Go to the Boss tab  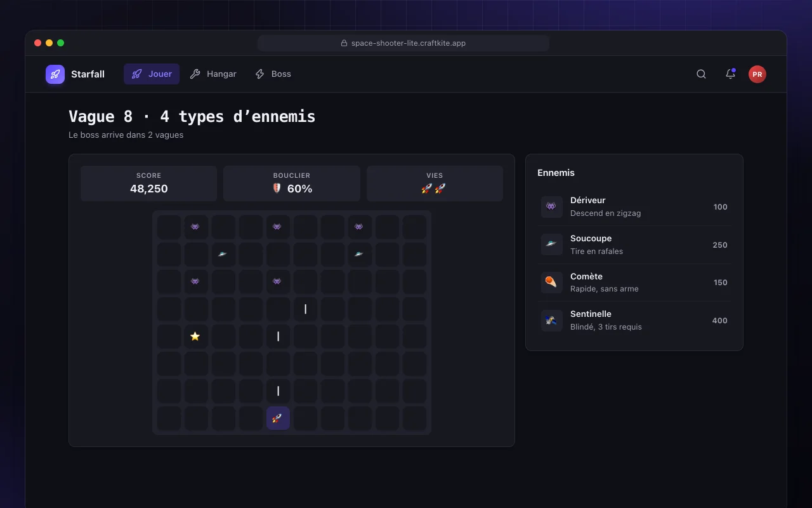[273, 74]
